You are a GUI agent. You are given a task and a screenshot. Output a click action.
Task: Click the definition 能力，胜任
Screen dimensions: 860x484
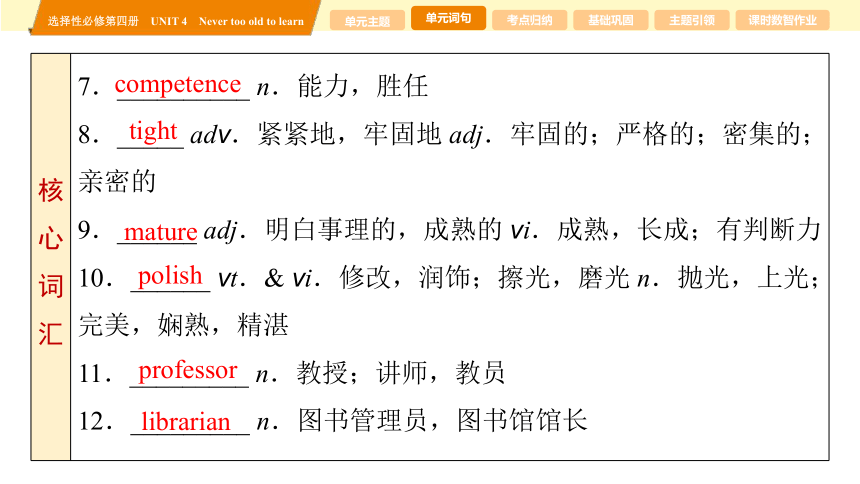[x=363, y=86]
